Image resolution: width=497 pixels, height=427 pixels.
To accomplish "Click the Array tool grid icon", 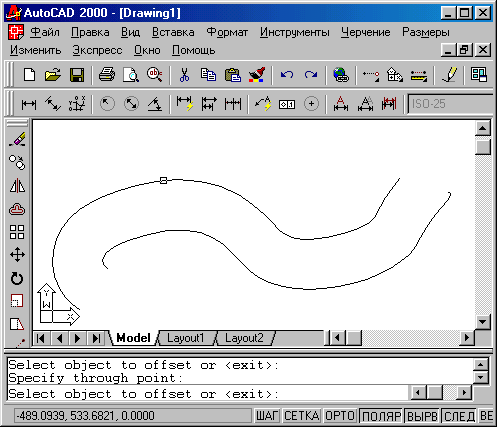I will [17, 232].
